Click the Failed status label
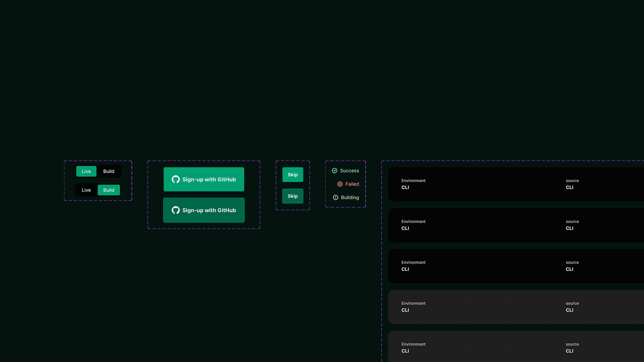The height and width of the screenshot is (362, 644). [x=352, y=184]
